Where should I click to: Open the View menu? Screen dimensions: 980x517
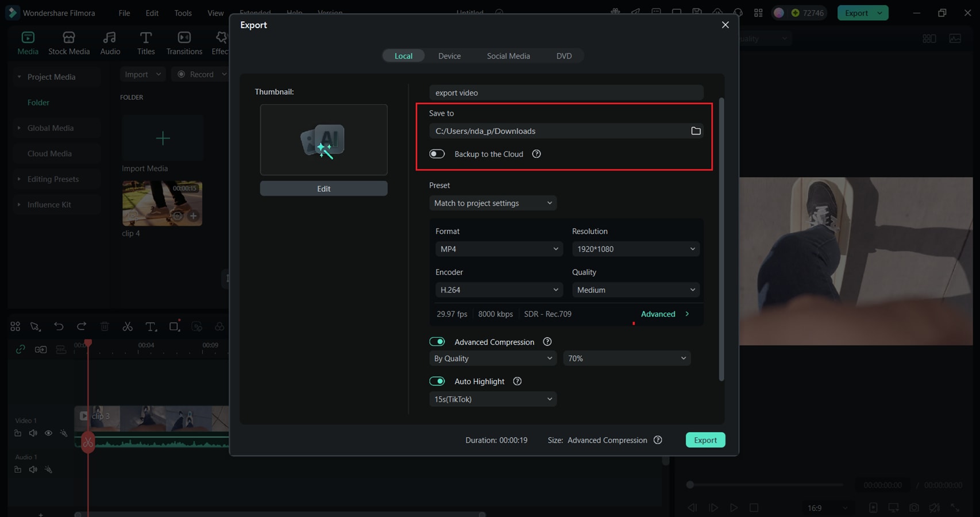pos(215,13)
